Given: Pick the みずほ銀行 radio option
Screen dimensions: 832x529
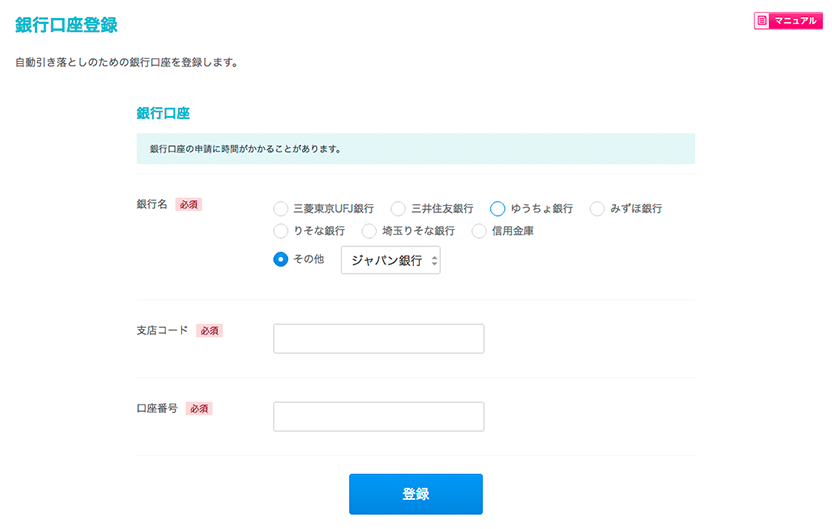Looking at the screenshot, I should pyautogui.click(x=597, y=209).
